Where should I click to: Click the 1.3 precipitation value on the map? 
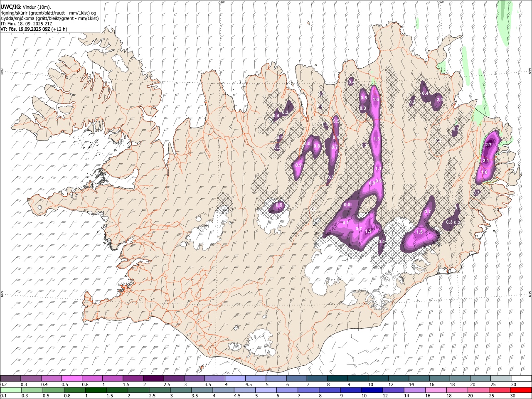tap(377, 139)
